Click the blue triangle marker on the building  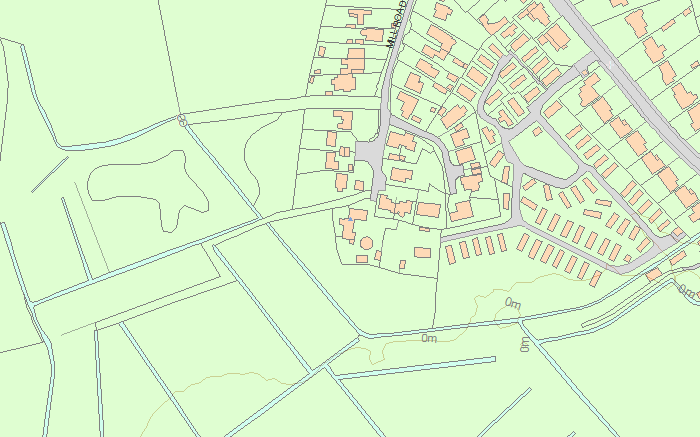[350, 219]
